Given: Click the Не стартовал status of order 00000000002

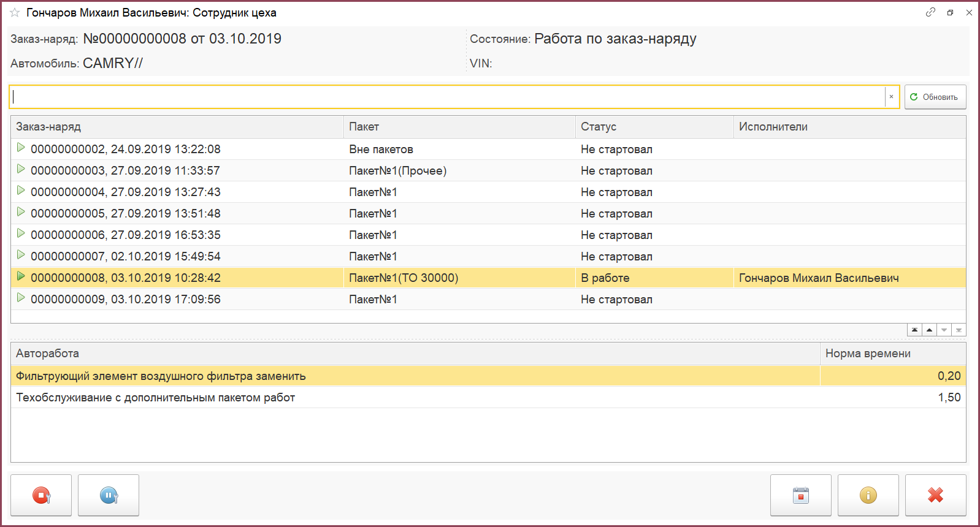Looking at the screenshot, I should pyautogui.click(x=654, y=149).
